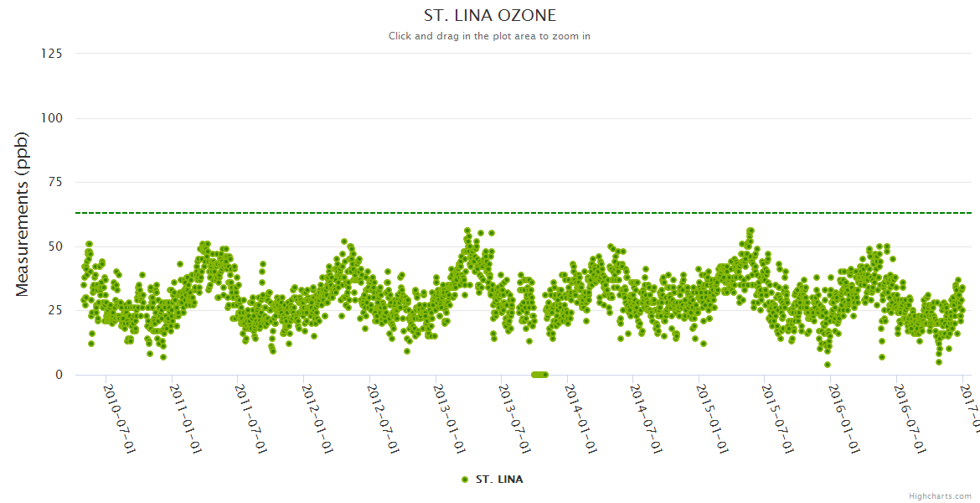This screenshot has width=980, height=503.
Task: Click the Measurements (ppb) axis title
Action: (23, 214)
